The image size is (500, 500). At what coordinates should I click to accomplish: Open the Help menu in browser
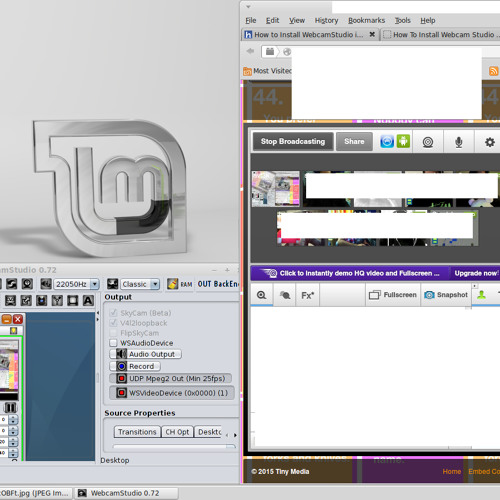[x=428, y=21]
